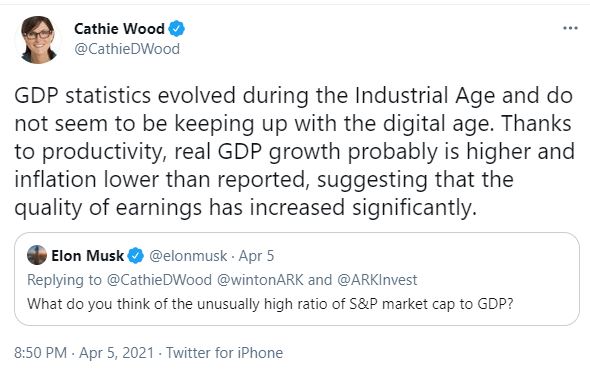Click Elon Musk's small avatar
590x374 pixels.
tap(37, 255)
